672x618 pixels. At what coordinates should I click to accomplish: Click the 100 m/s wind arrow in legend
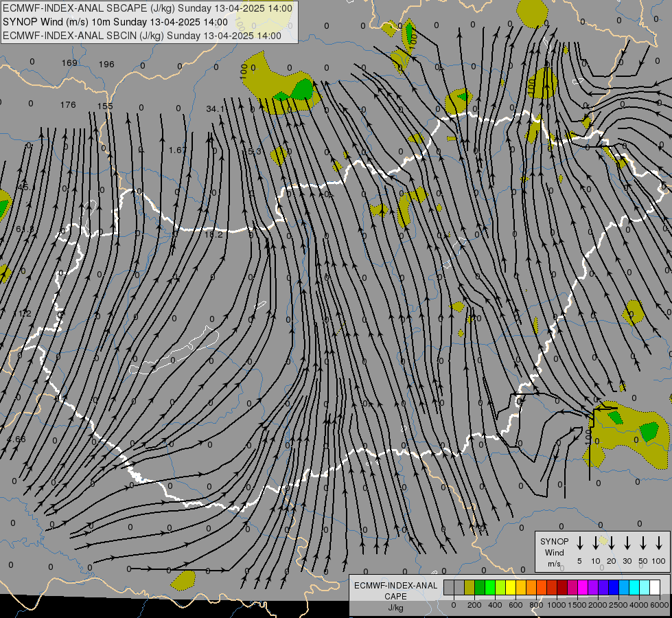pos(659,542)
